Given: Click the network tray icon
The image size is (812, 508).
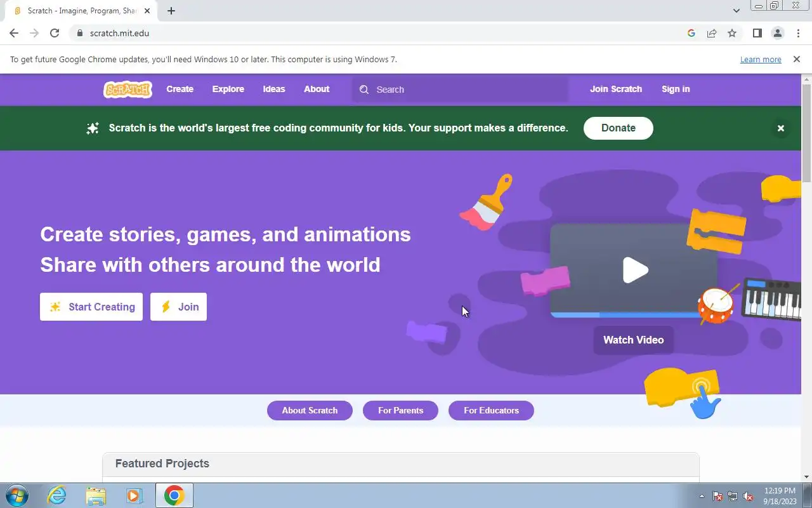Looking at the screenshot, I should pyautogui.click(x=733, y=496).
